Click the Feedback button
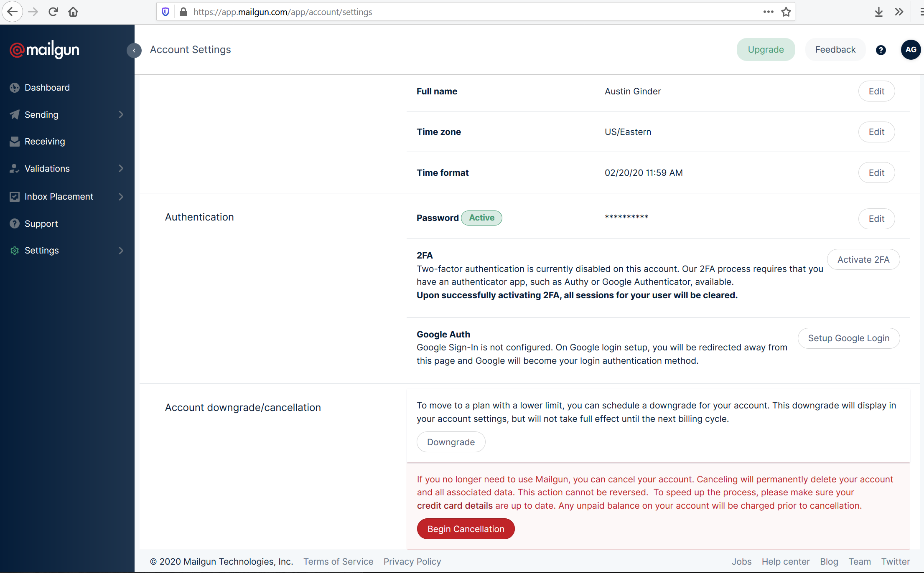The image size is (924, 573). tap(835, 50)
